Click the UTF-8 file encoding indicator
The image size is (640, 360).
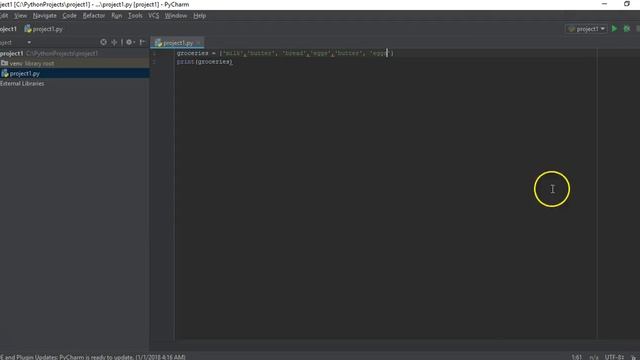pos(614,357)
